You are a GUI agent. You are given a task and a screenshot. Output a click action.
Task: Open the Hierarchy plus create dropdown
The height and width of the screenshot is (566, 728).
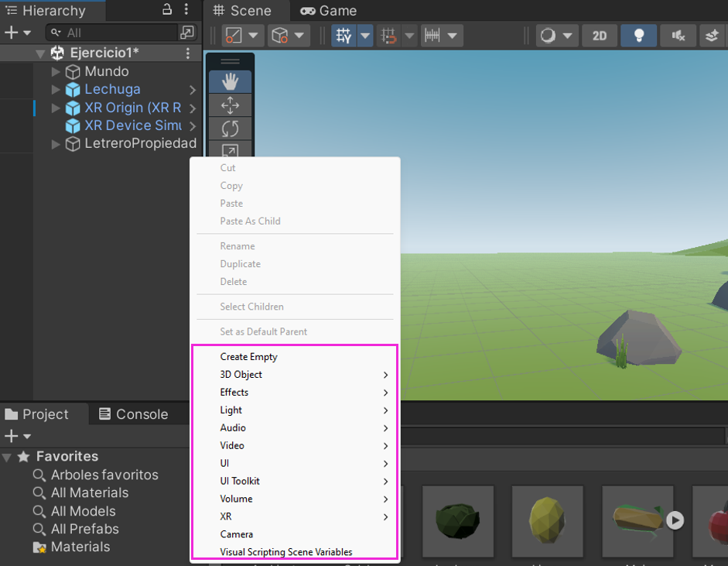17,33
